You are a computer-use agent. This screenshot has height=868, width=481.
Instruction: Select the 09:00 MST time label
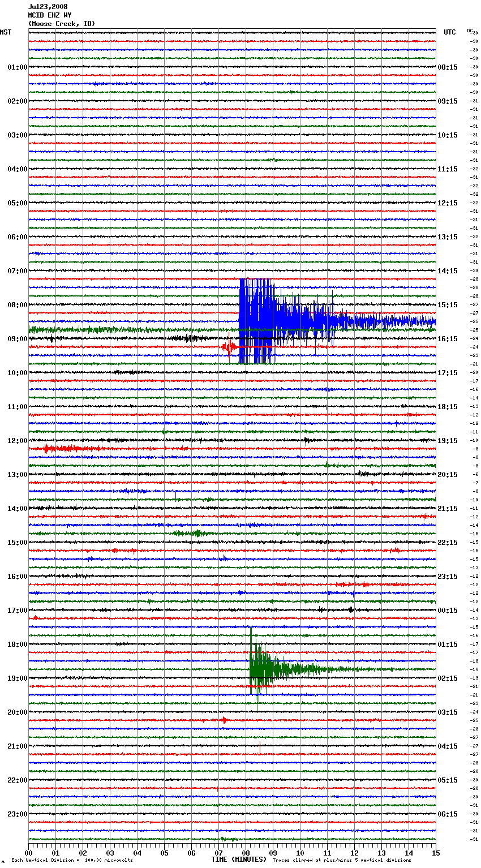click(x=18, y=339)
